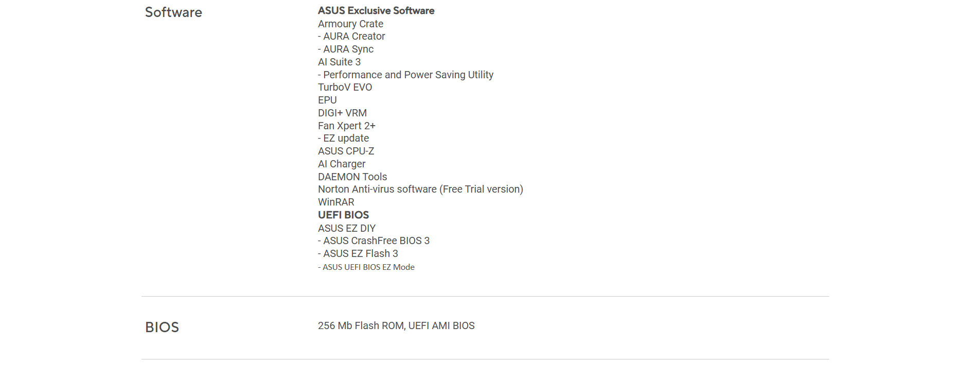Click the AI Suite 3 entry
This screenshot has height=378, width=980.
click(x=339, y=62)
